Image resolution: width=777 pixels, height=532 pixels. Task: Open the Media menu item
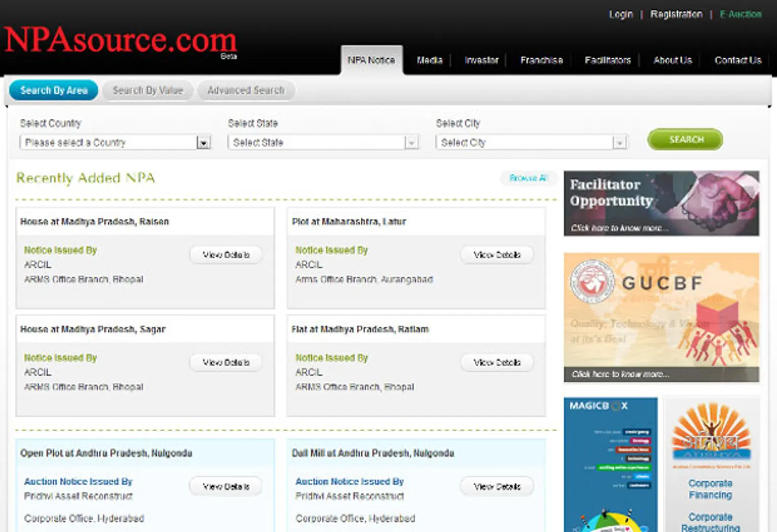pyautogui.click(x=429, y=60)
